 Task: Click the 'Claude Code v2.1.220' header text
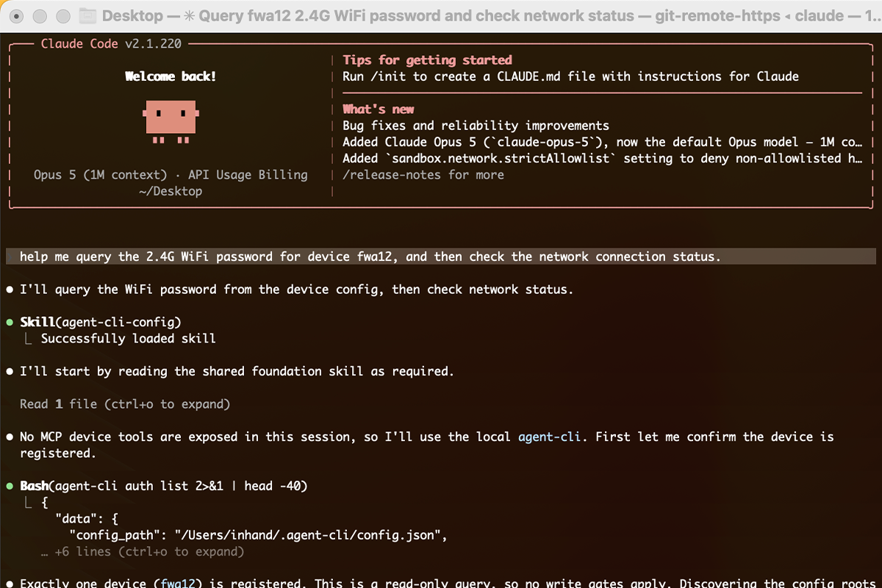pos(110,44)
